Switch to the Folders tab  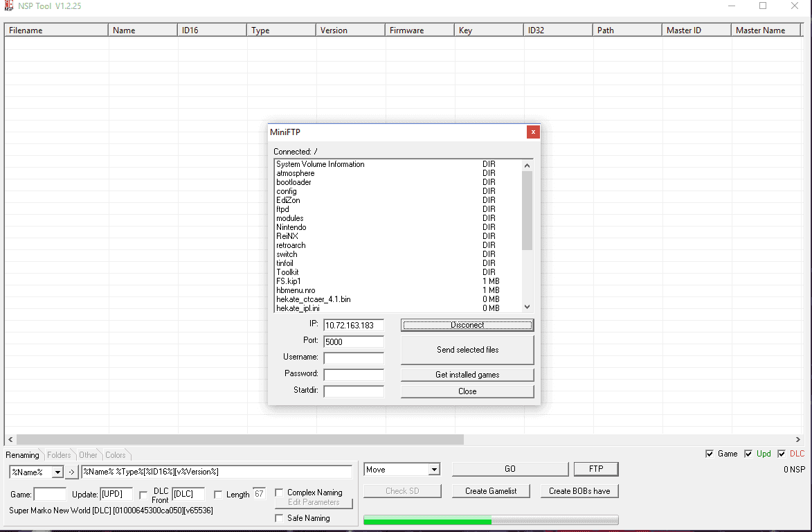coord(59,455)
